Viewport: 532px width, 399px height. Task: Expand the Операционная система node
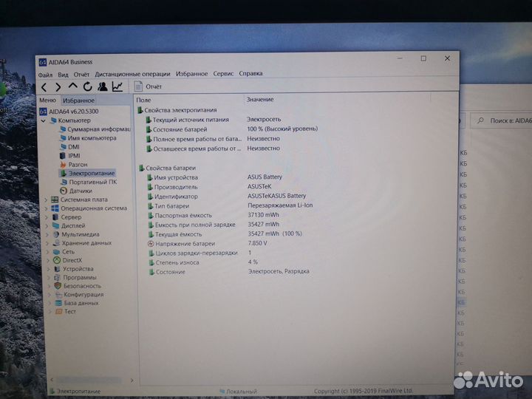[x=47, y=208]
